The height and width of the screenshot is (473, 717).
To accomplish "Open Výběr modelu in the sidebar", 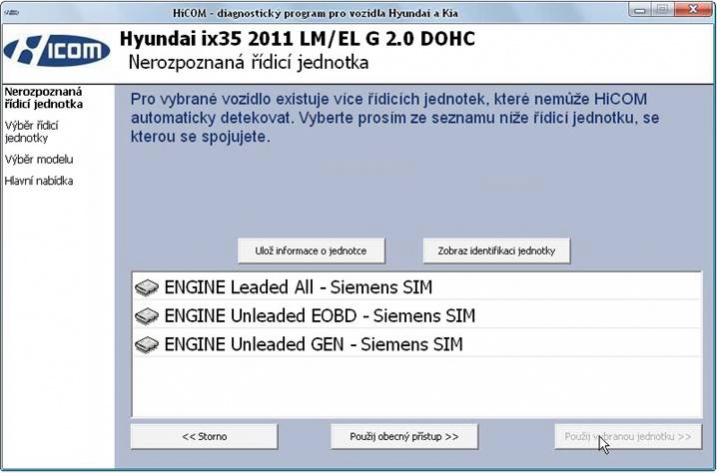I will click(39, 159).
